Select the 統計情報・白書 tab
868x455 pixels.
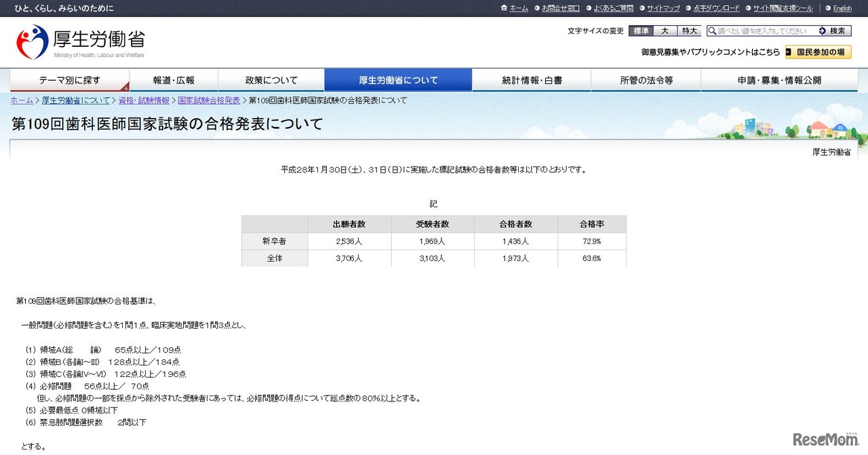pos(532,80)
